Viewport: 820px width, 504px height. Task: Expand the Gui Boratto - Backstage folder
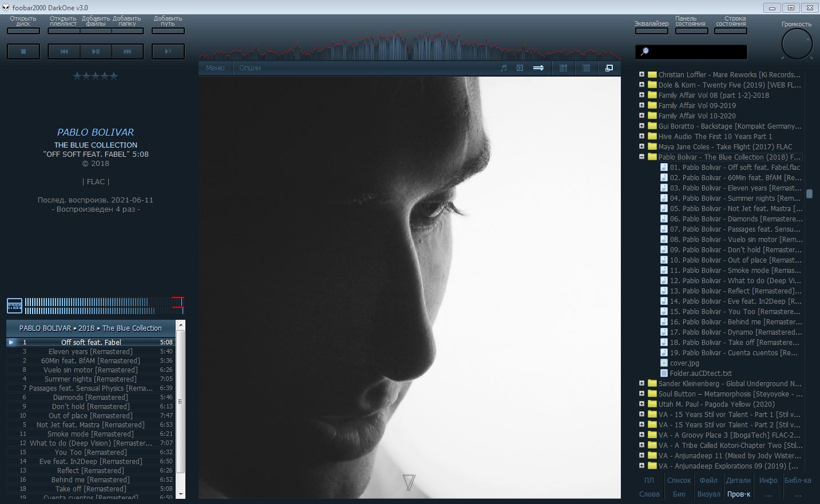pyautogui.click(x=641, y=126)
